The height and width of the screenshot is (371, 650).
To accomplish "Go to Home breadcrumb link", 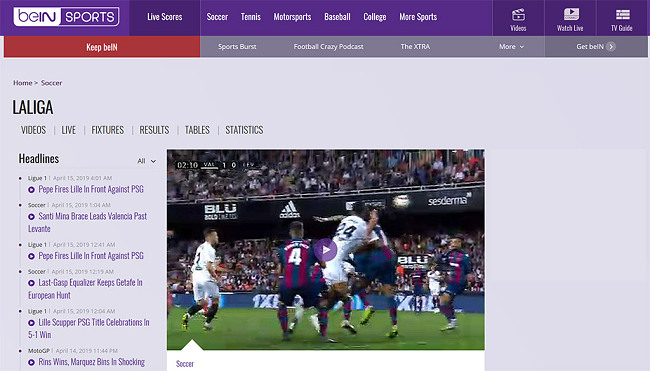I will tap(22, 82).
